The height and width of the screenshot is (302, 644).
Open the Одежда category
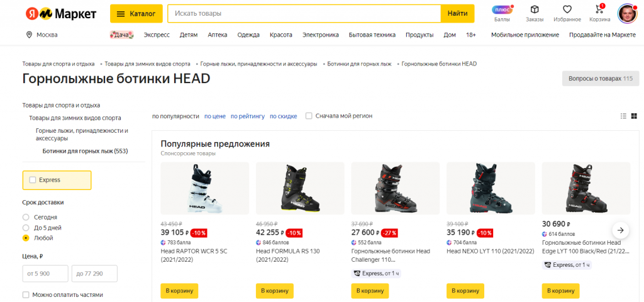click(248, 35)
